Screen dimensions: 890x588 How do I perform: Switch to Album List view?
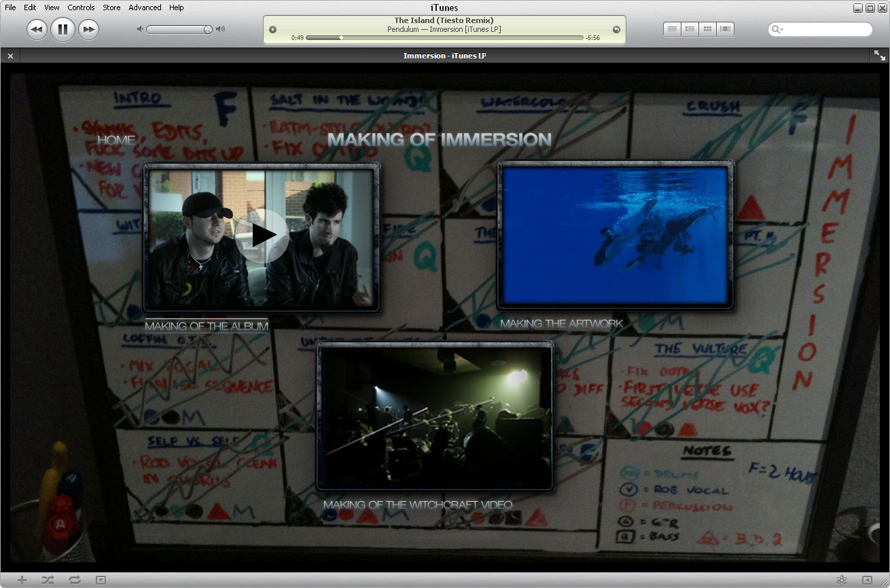click(690, 29)
